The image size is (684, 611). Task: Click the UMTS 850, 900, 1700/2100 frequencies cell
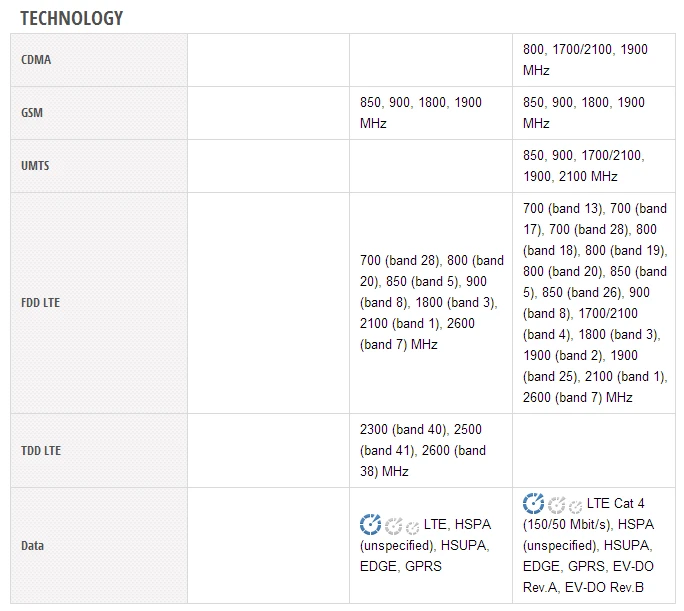(584, 166)
